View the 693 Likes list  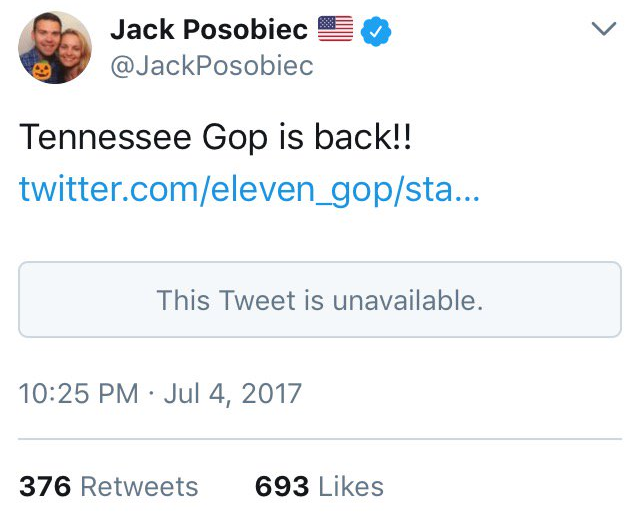[319, 486]
